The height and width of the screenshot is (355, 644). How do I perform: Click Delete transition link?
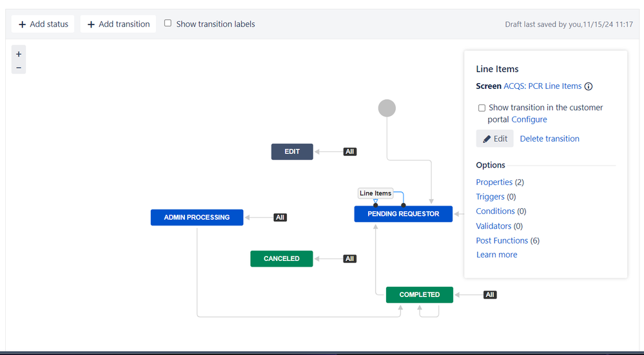(x=549, y=139)
